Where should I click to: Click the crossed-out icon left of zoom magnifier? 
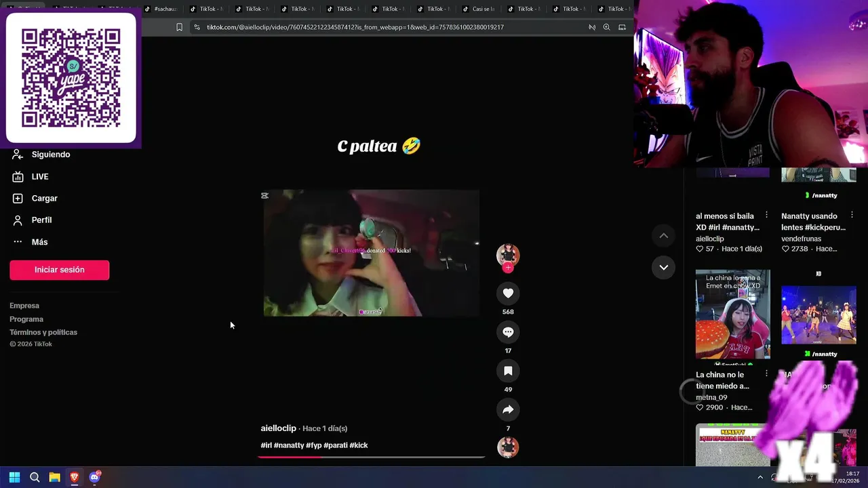click(591, 27)
